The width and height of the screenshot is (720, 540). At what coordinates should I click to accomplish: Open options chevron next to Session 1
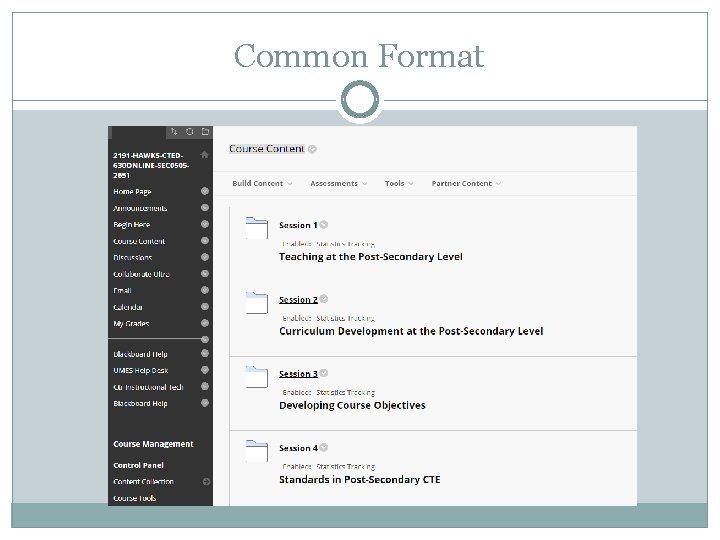point(324,225)
